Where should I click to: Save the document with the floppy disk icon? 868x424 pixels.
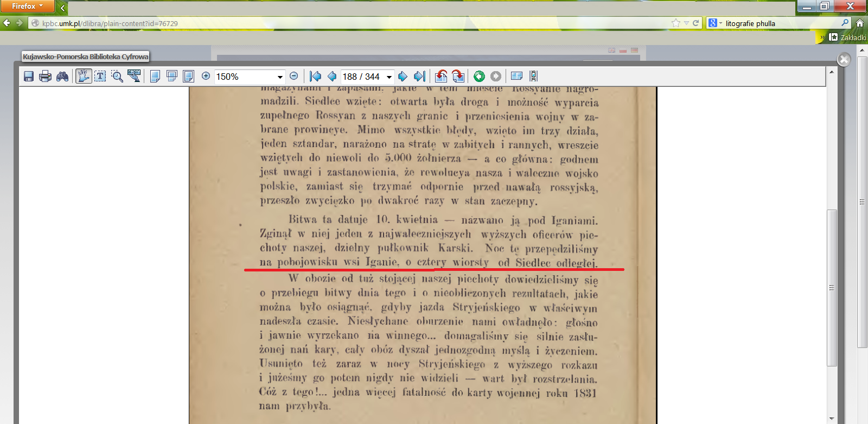[29, 77]
